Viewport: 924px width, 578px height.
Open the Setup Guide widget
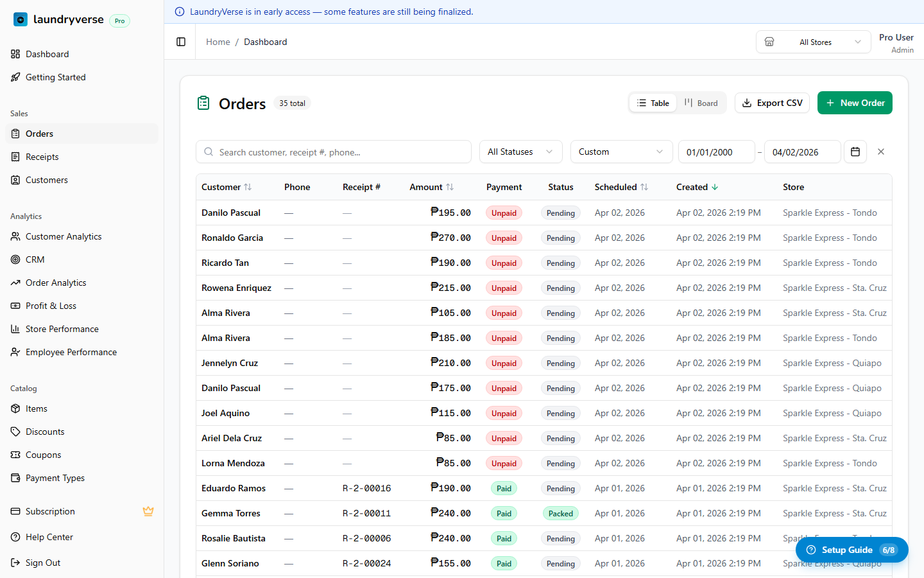[x=851, y=550]
